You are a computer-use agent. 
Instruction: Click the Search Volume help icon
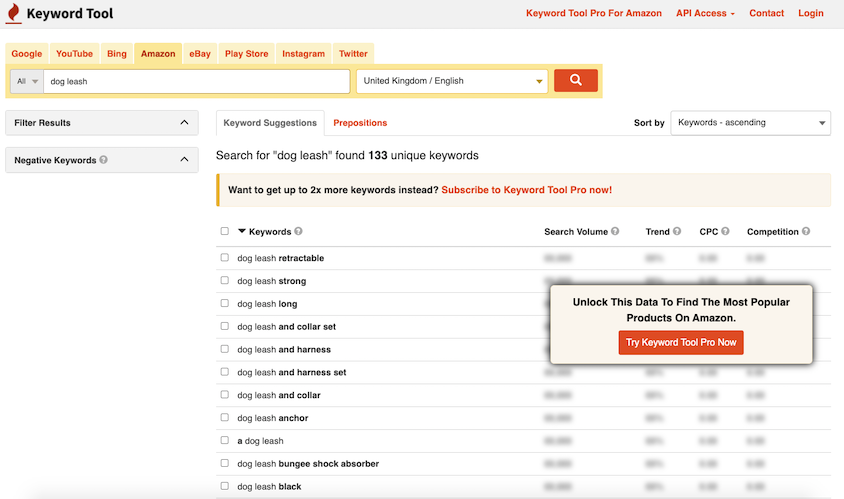[x=615, y=232]
